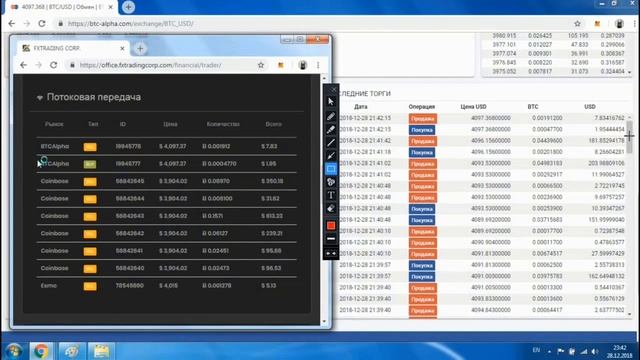Select the arrow cursor tool in annotation toolbar
The width and height of the screenshot is (640, 360).
point(331,101)
